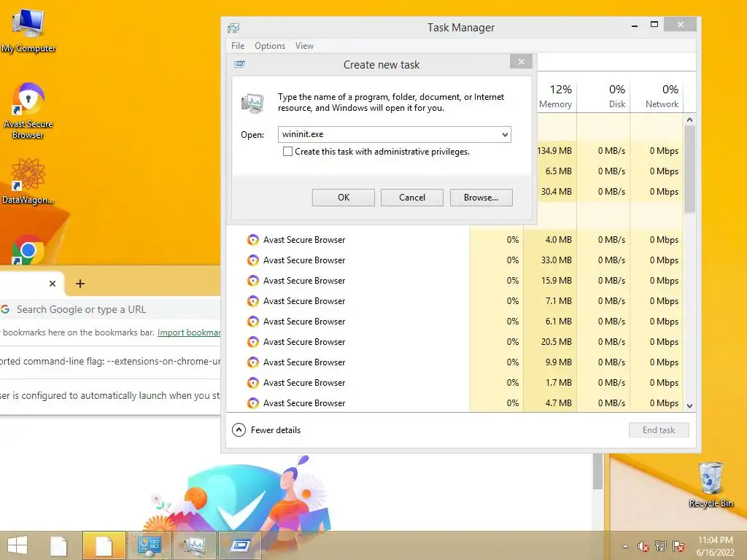This screenshot has height=560, width=747.
Task: Select the 30.4 MB memory cell
Action: coord(556,192)
